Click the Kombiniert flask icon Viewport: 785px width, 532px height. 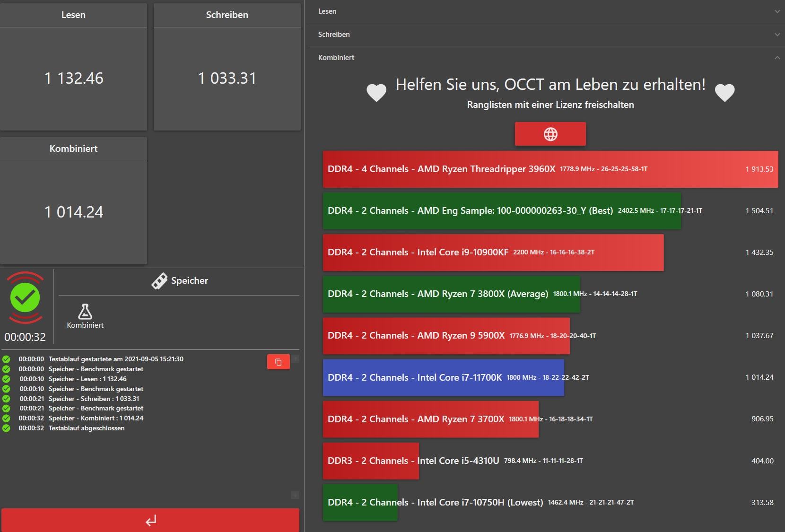[85, 312]
